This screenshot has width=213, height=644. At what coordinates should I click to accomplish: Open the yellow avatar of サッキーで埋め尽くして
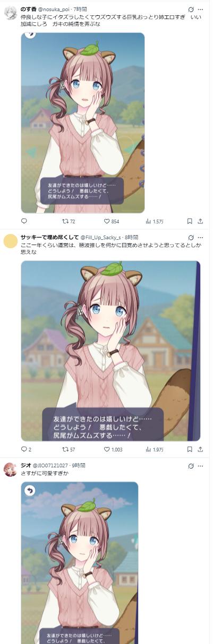click(x=10, y=241)
